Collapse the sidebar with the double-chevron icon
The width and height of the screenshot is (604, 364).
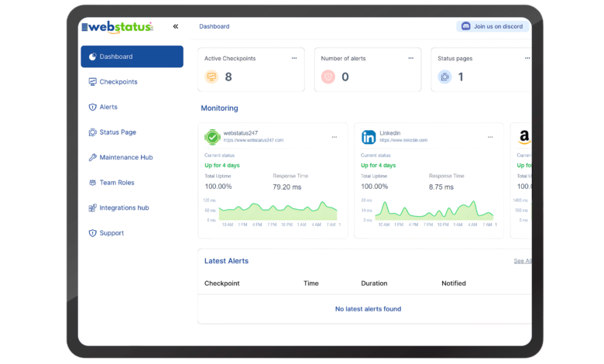click(175, 26)
